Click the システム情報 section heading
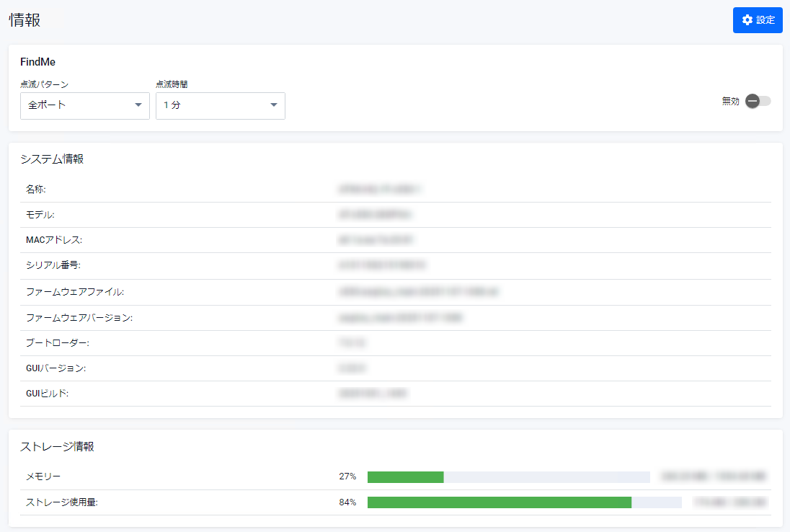The image size is (790, 532). [52, 159]
